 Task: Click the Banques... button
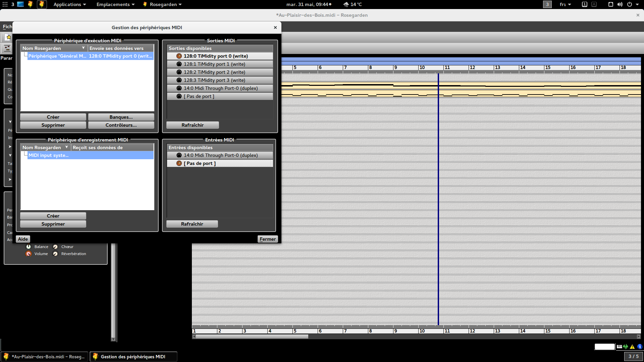tap(121, 117)
